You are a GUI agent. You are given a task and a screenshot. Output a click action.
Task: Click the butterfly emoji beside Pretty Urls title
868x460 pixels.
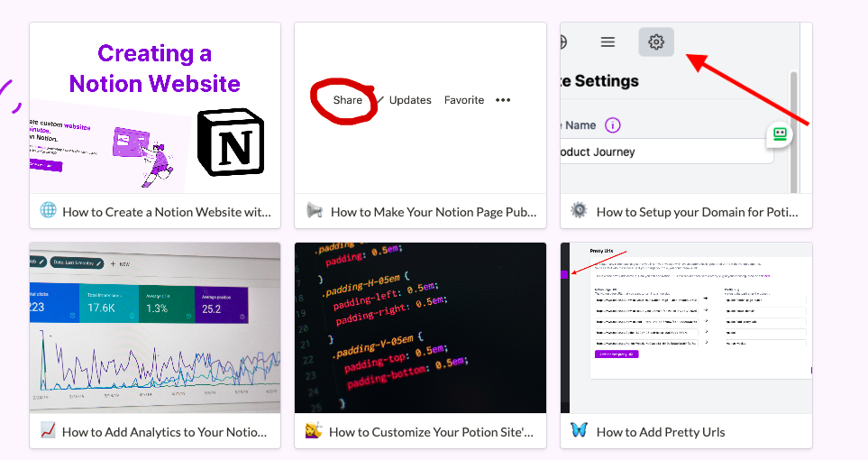pyautogui.click(x=579, y=431)
